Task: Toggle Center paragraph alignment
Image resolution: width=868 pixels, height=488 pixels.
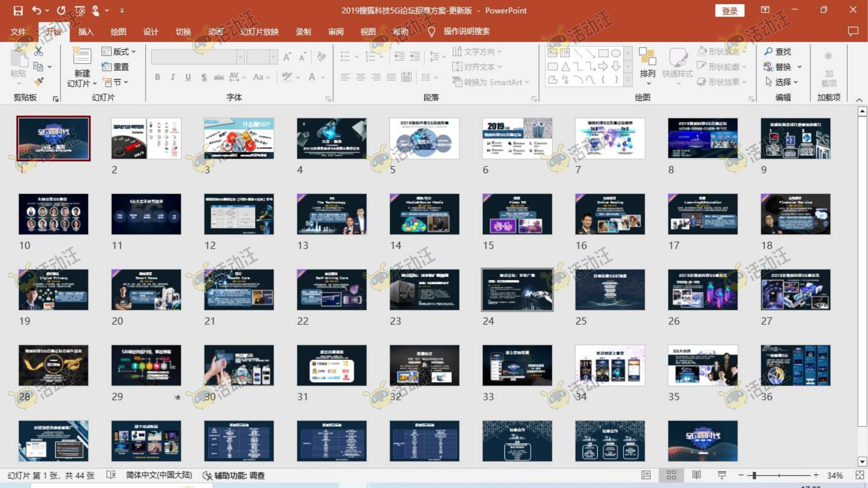Action: [361, 77]
